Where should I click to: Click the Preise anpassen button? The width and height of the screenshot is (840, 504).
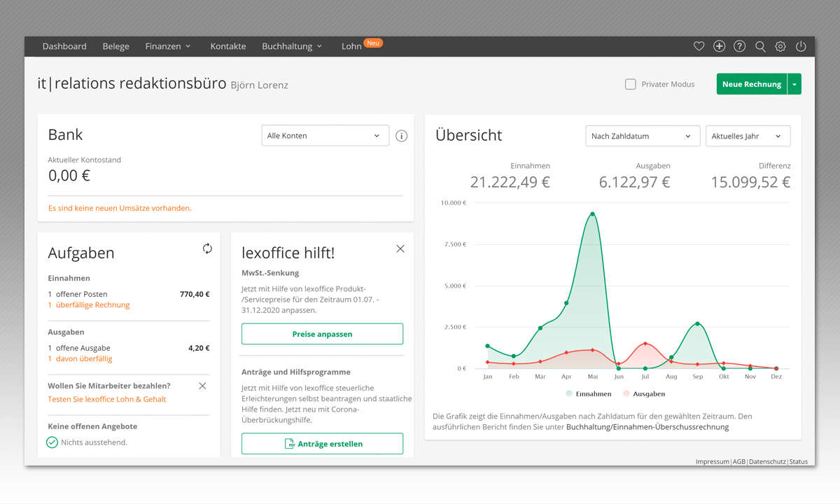click(323, 334)
